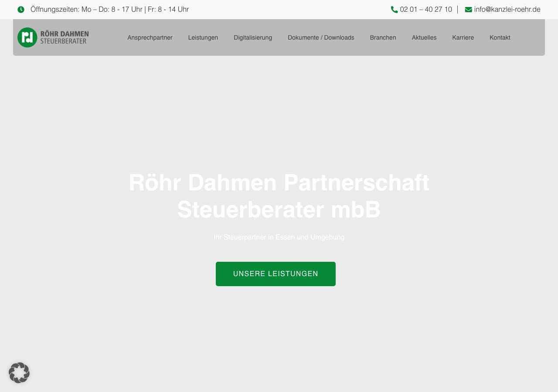Open the Aktuelles dropdown in navigation
Screen dimensions: 558x392
424,37
